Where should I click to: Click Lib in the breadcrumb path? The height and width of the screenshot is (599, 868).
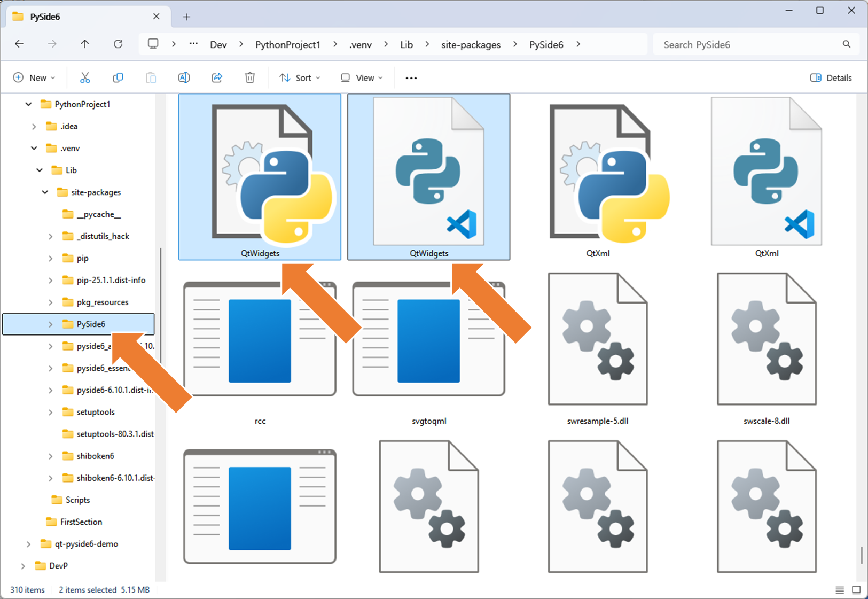coord(406,45)
